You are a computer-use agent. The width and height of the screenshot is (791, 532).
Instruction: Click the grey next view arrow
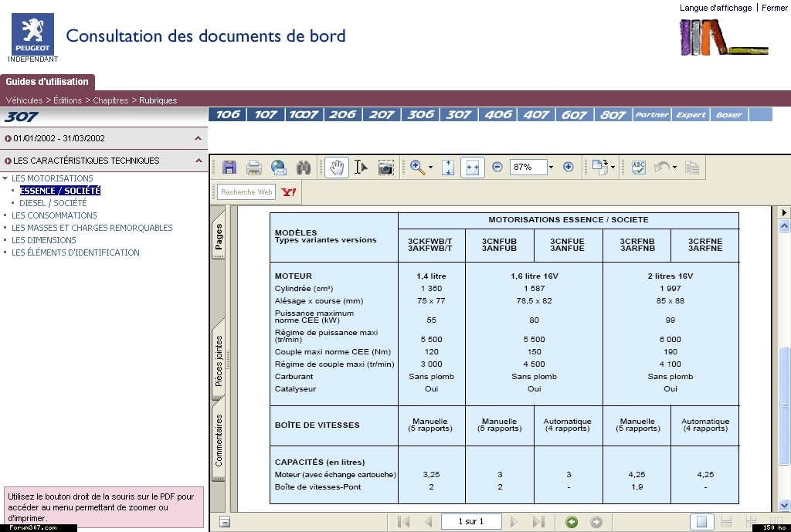coord(596,522)
